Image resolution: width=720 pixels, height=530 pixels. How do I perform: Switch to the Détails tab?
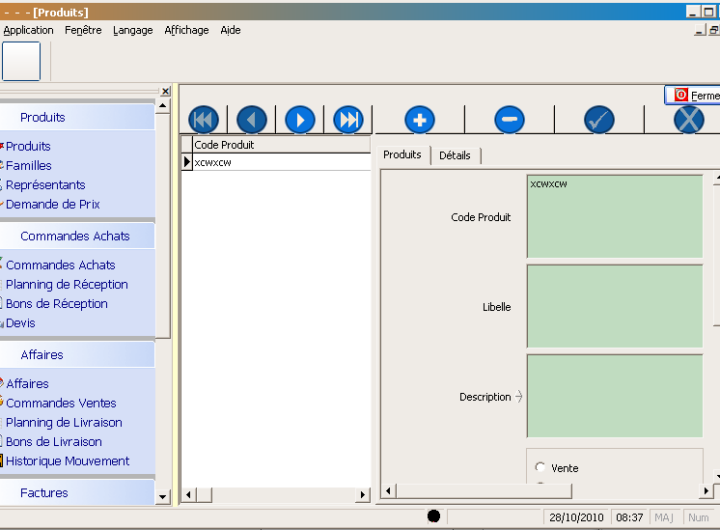pyautogui.click(x=454, y=155)
